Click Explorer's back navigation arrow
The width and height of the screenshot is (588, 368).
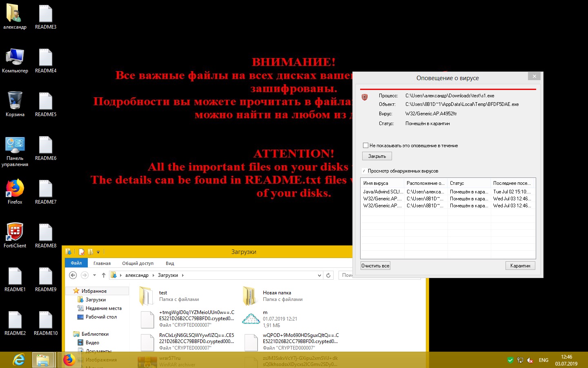tap(73, 275)
